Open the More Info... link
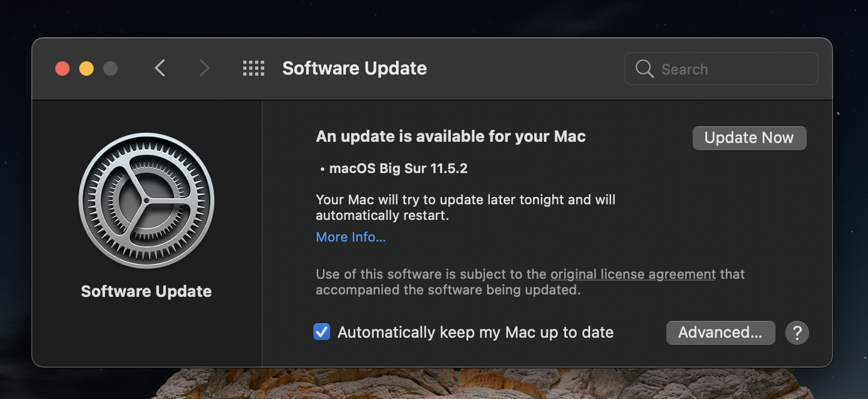868x399 pixels. (x=351, y=237)
